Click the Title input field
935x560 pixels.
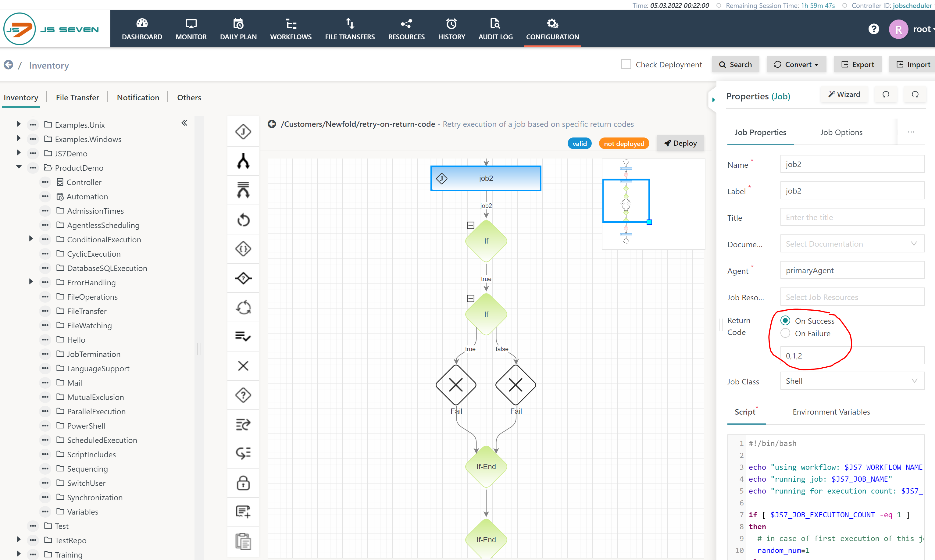(x=852, y=217)
